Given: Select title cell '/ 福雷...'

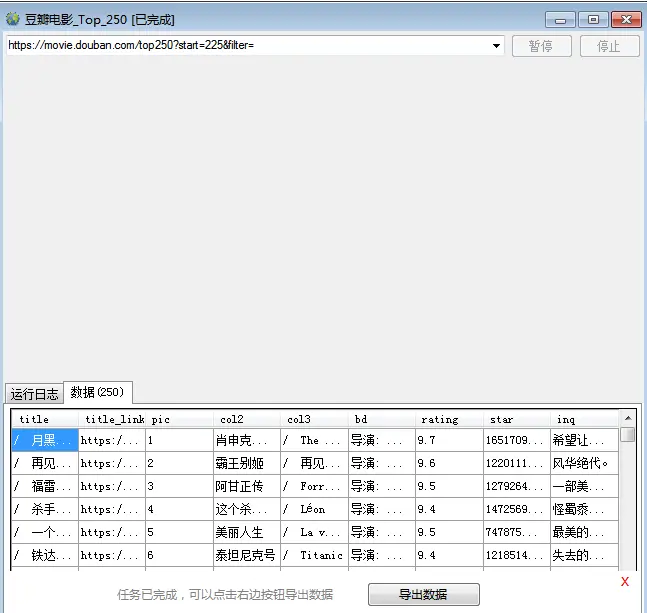Looking at the screenshot, I should coord(45,486).
